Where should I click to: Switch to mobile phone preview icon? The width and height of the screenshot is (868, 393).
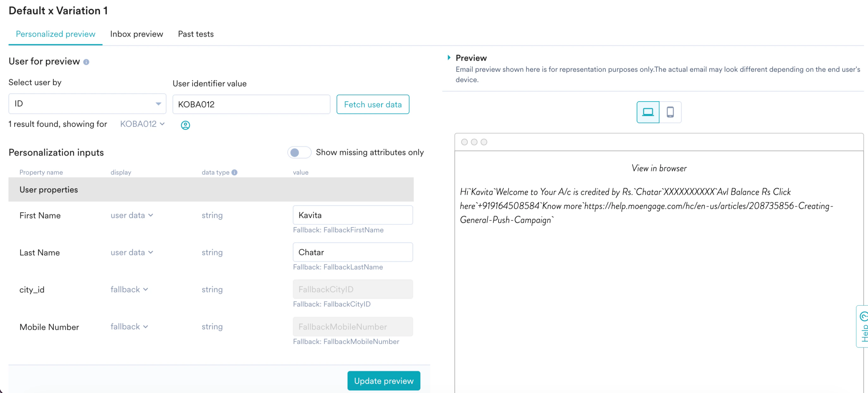[670, 112]
